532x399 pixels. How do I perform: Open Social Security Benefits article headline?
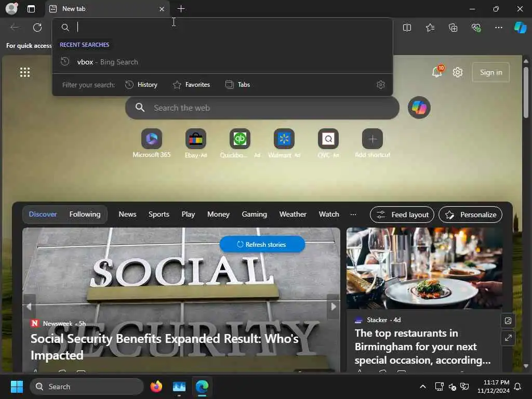pos(165,347)
